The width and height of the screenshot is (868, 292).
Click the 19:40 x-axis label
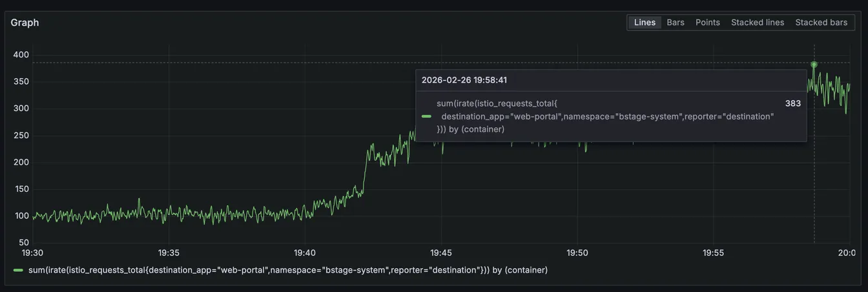click(x=304, y=253)
